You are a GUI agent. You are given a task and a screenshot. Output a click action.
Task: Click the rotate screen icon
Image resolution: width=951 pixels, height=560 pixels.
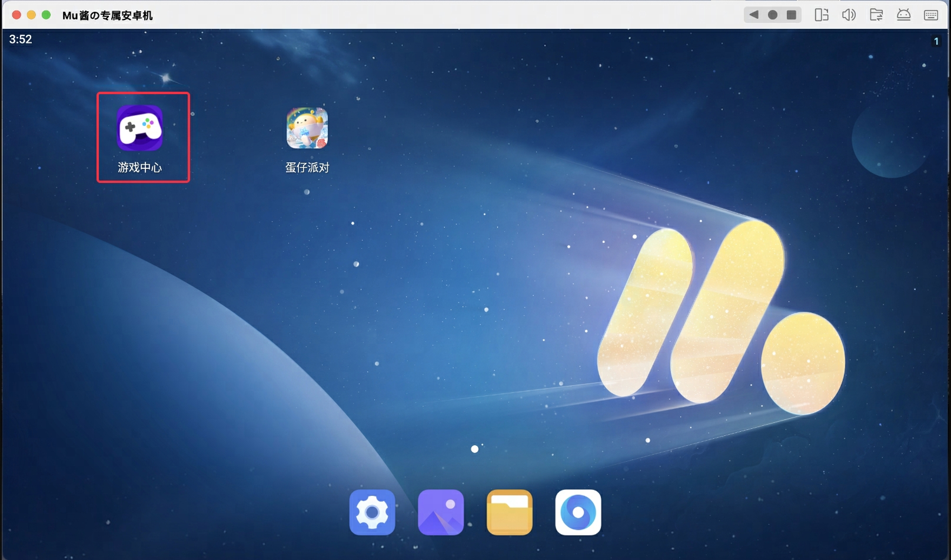[x=822, y=15]
